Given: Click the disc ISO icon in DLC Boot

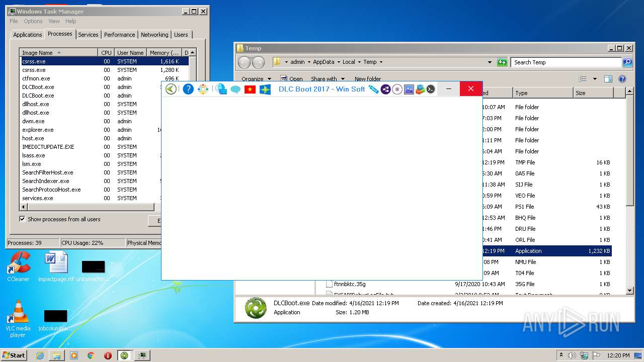Looking at the screenshot, I should pyautogui.click(x=397, y=89).
